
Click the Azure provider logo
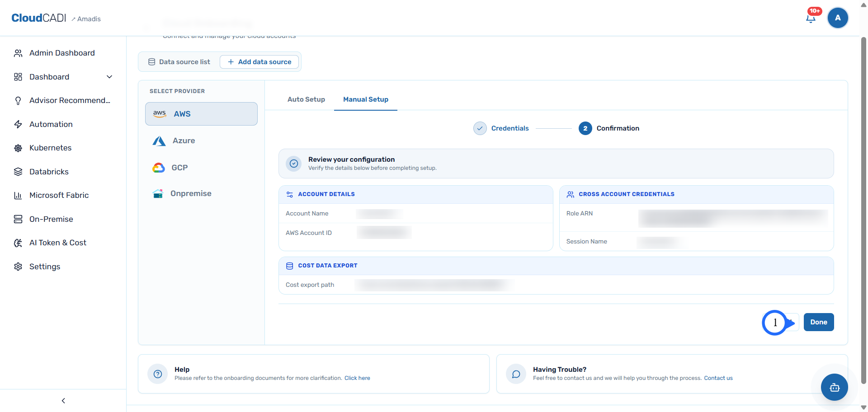click(x=159, y=141)
